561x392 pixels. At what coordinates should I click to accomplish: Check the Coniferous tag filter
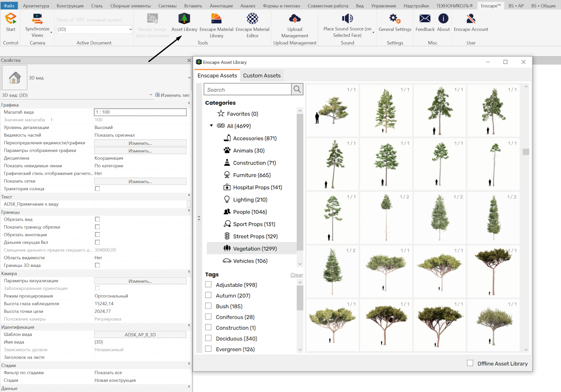(x=208, y=317)
